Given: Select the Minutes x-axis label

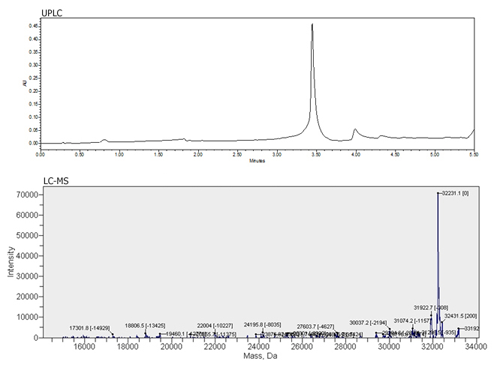Looking at the screenshot, I should click(257, 161).
